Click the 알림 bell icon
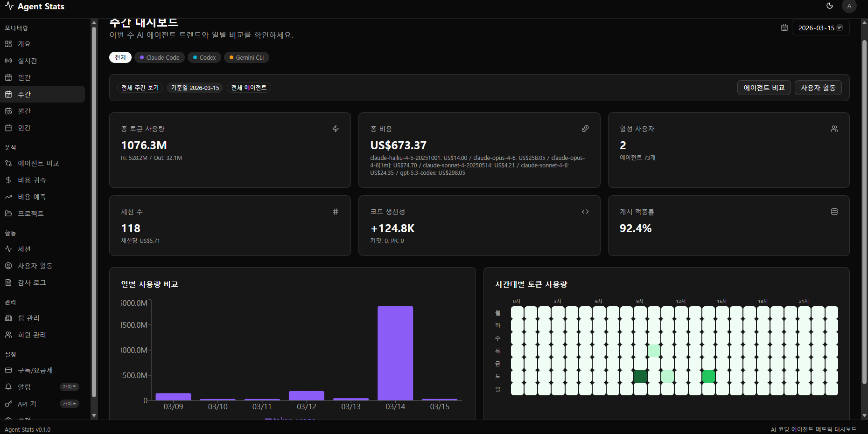The width and height of the screenshot is (868, 434). (8, 387)
